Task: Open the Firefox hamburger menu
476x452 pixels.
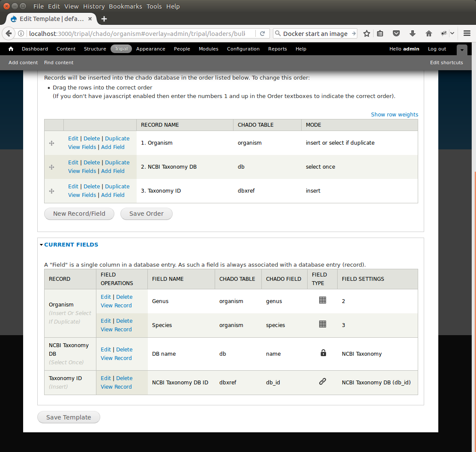Action: pyautogui.click(x=467, y=33)
